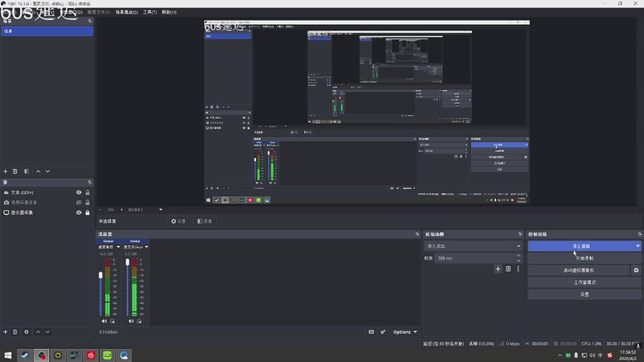The width and height of the screenshot is (644, 362).
Task: Adjust Mic/Aux volume slider
Action: [x=127, y=262]
